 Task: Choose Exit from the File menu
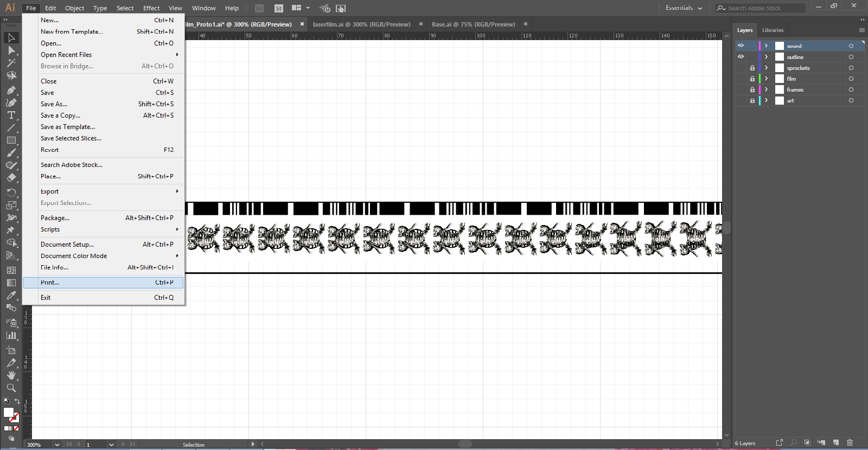[103, 298]
